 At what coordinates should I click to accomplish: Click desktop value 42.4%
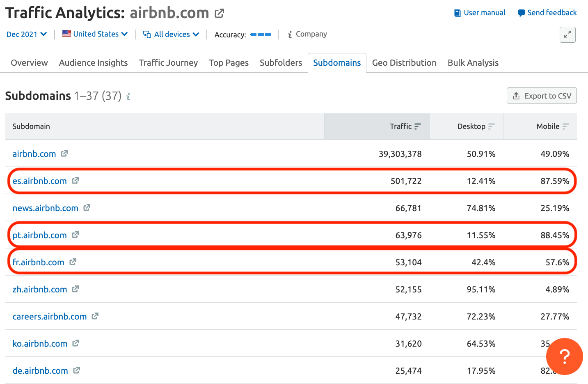click(x=483, y=262)
